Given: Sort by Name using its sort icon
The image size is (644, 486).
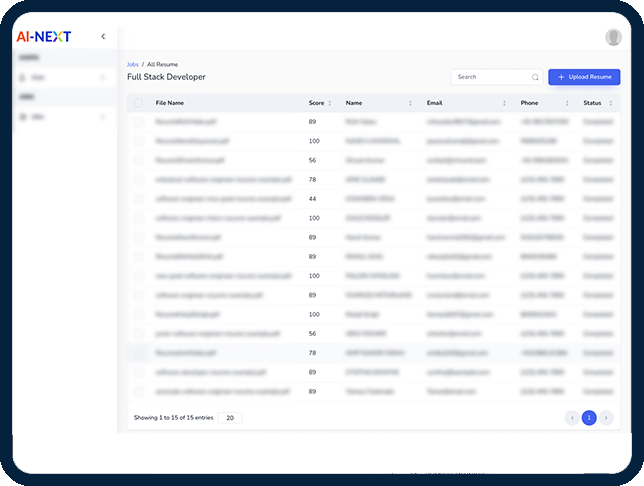Looking at the screenshot, I should [410, 103].
